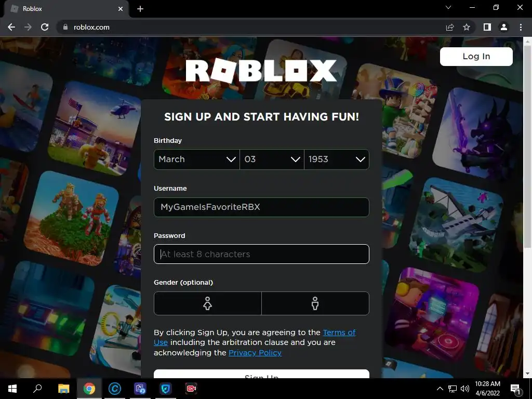The image size is (532, 399).
Task: Open browser side panel icon
Action: coord(487,27)
